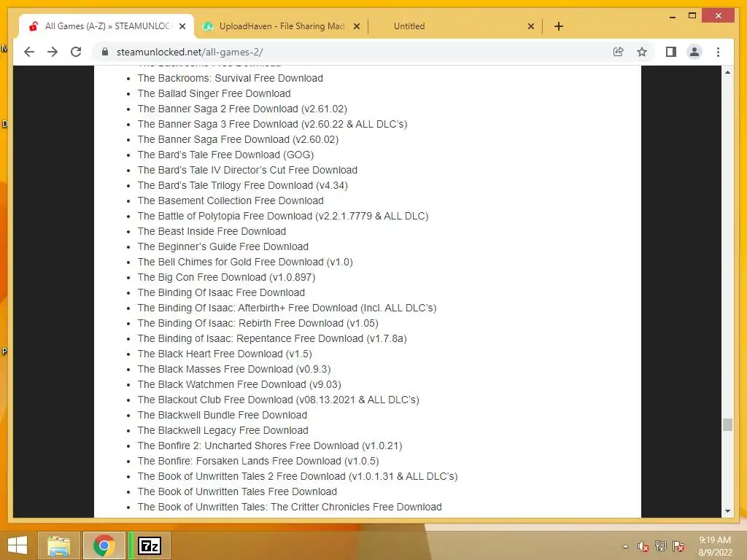The width and height of the screenshot is (747, 560).
Task: Open The Bell Chimes for Gold link
Action: point(245,262)
